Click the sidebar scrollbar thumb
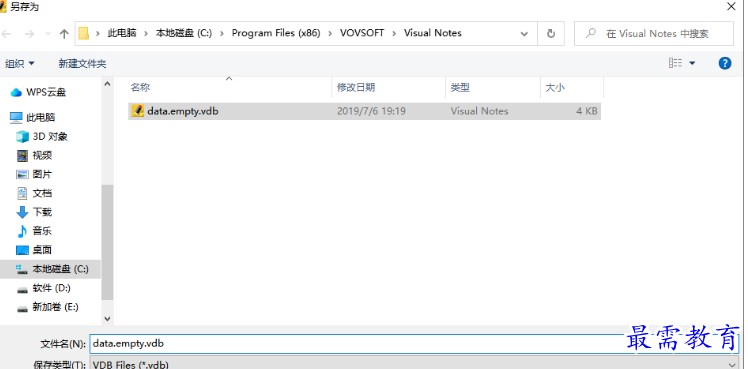The height and width of the screenshot is (369, 748). (107, 242)
